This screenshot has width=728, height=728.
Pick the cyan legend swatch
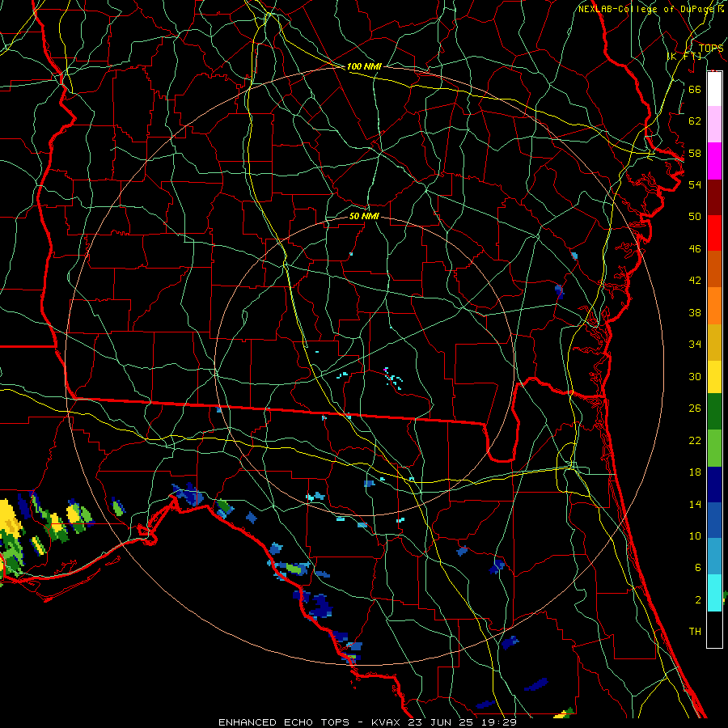[x=714, y=593]
